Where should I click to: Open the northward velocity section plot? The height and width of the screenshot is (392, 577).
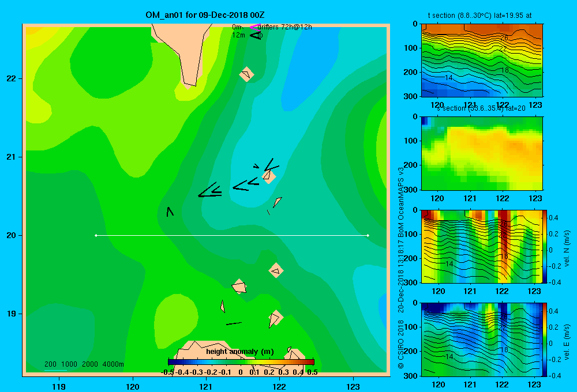(482, 246)
